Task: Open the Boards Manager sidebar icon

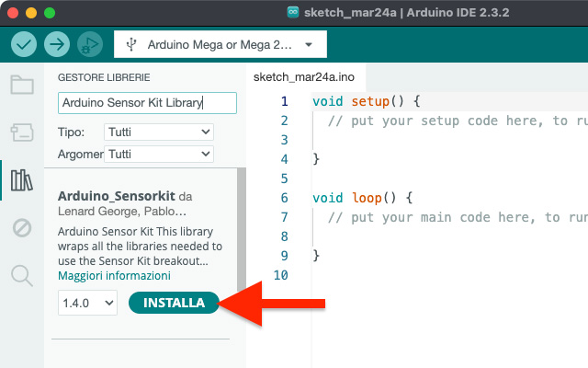Action: tap(22, 133)
